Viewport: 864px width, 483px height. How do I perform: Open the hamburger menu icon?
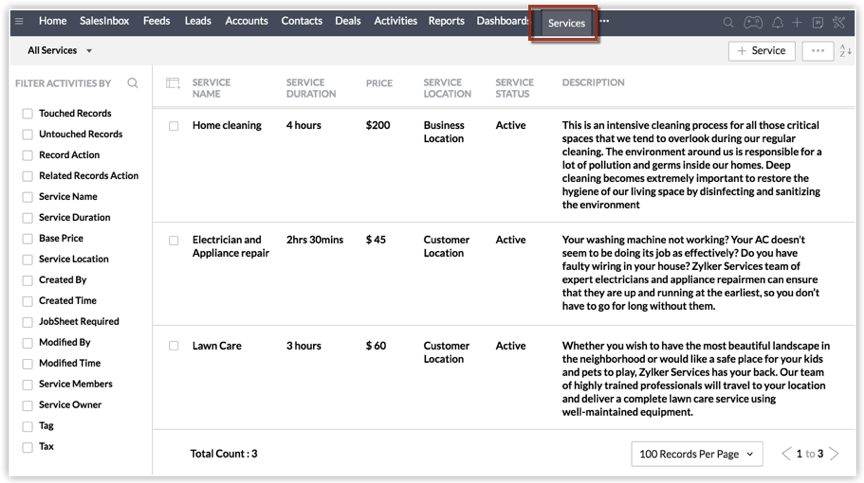click(19, 21)
